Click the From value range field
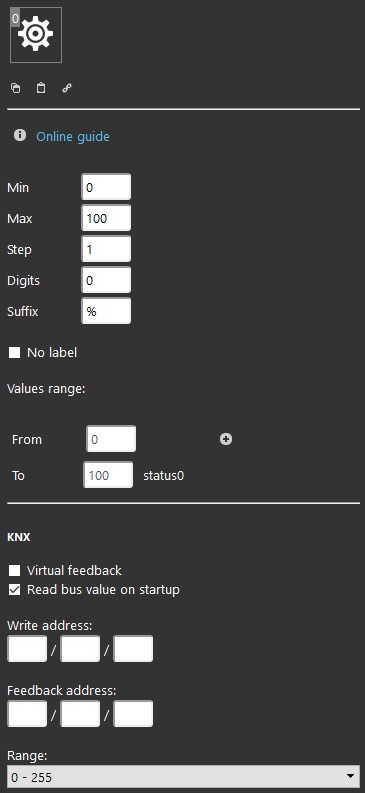Screen dimensions: 365x793 click(111, 439)
